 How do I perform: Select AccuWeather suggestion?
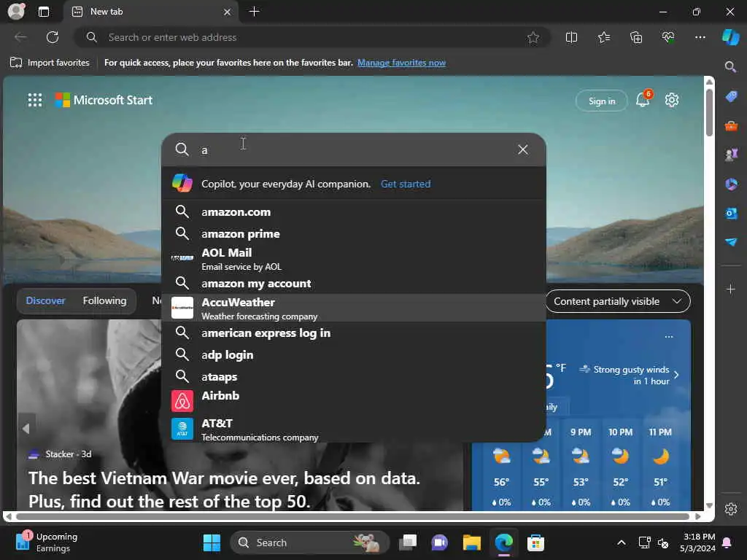(x=354, y=308)
